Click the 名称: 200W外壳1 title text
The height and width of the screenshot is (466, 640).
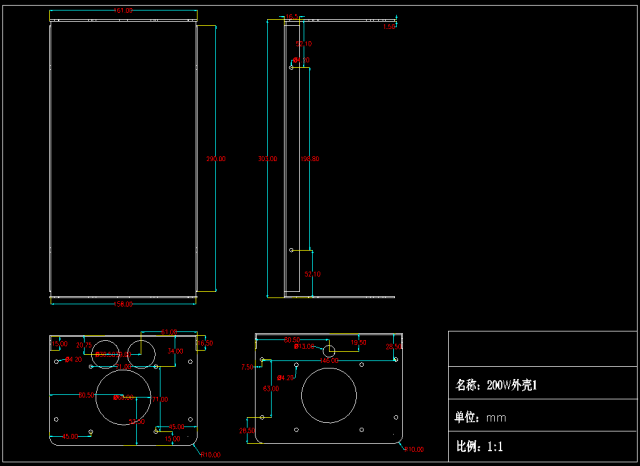tap(495, 384)
